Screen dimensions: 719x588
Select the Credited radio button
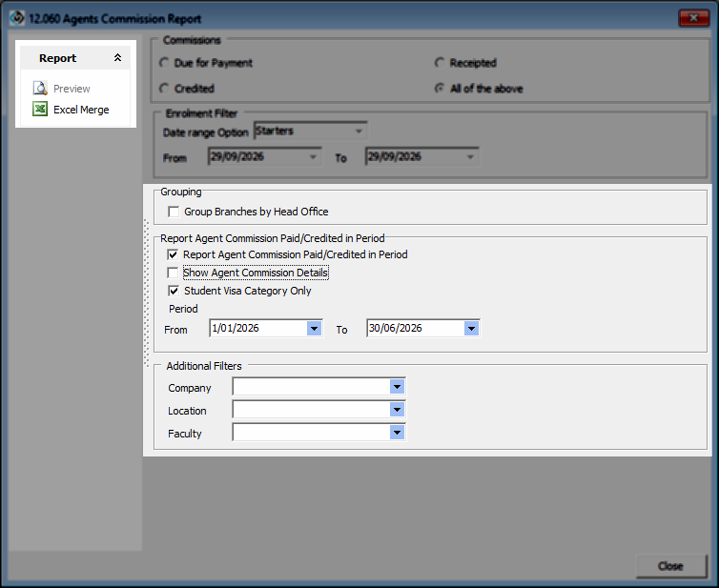(164, 88)
